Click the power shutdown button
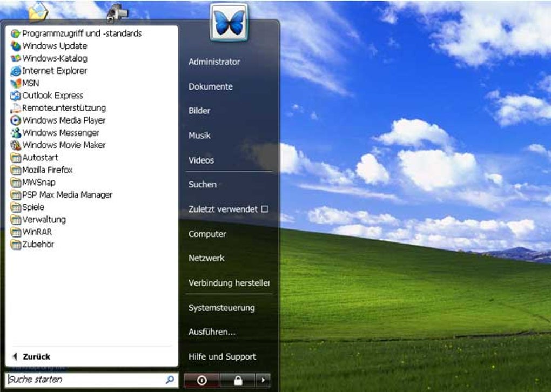The width and height of the screenshot is (551, 392). click(x=201, y=380)
